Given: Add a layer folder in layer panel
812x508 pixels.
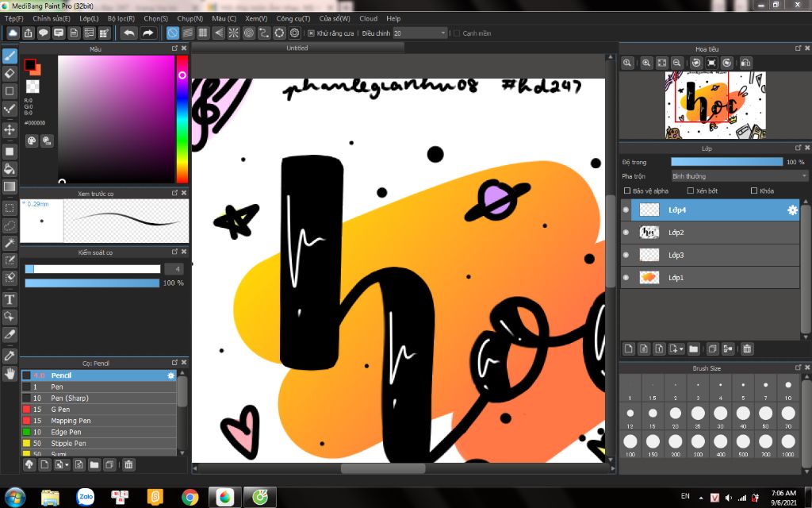Looking at the screenshot, I should pyautogui.click(x=694, y=349).
